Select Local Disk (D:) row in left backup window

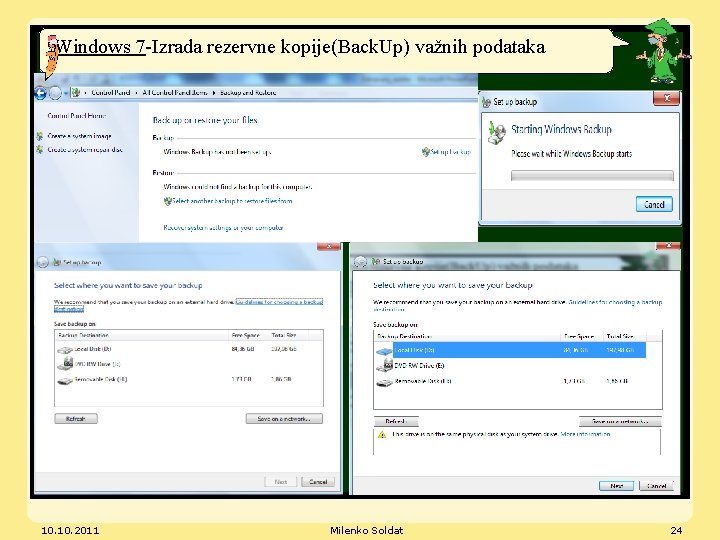point(189,349)
